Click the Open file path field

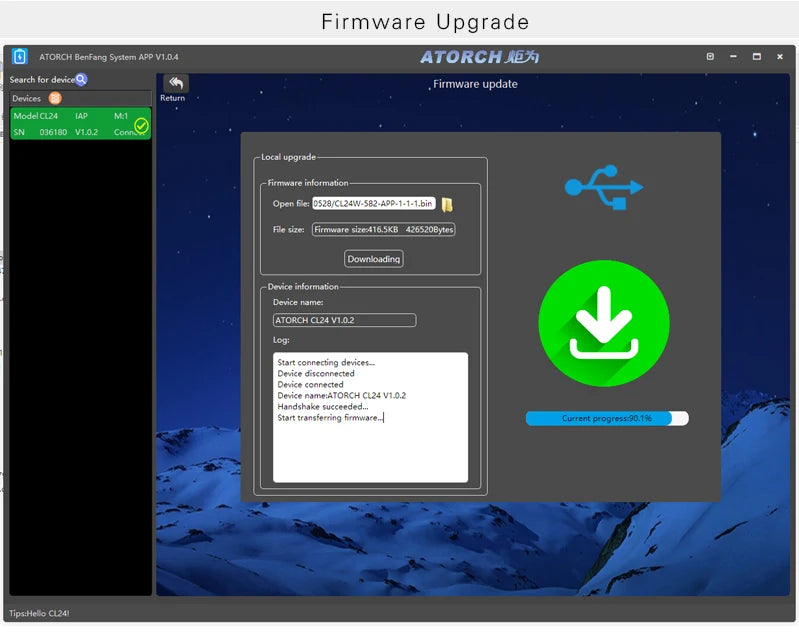point(374,203)
